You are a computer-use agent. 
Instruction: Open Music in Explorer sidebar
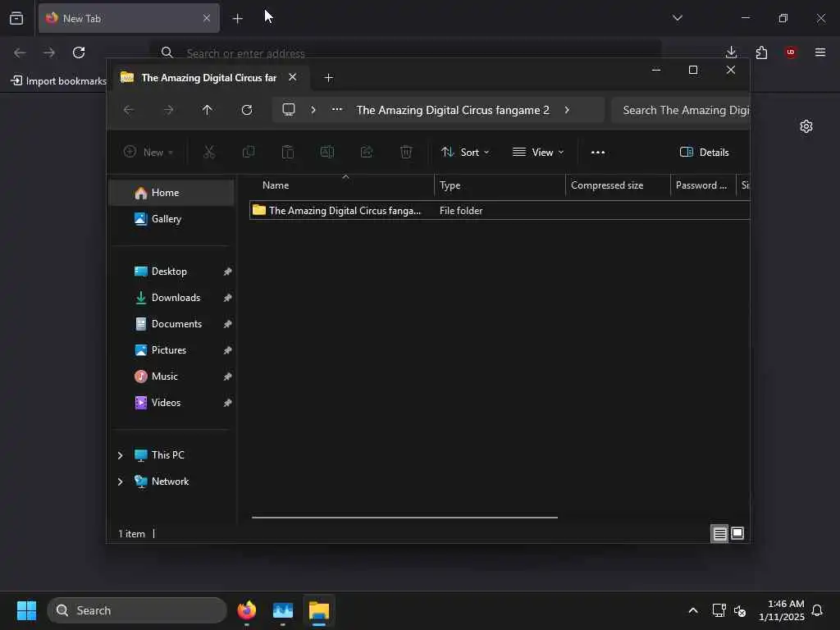(x=171, y=376)
